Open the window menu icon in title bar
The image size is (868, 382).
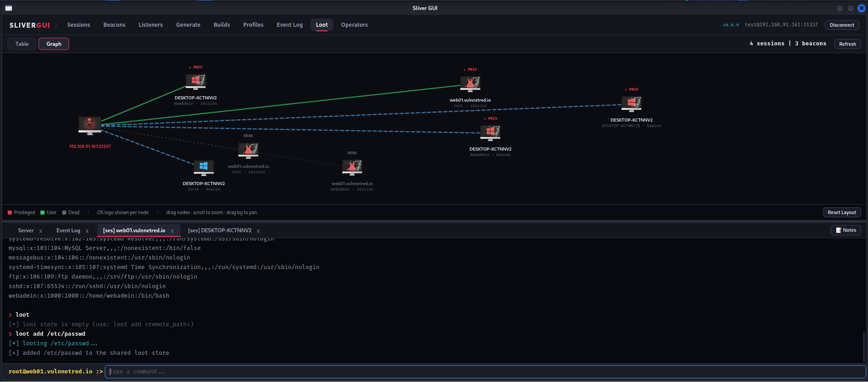click(9, 8)
